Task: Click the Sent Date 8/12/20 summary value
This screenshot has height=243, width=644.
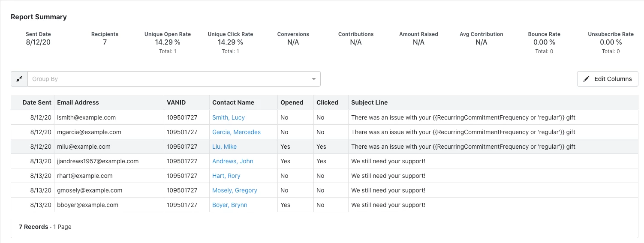Action: pos(38,42)
